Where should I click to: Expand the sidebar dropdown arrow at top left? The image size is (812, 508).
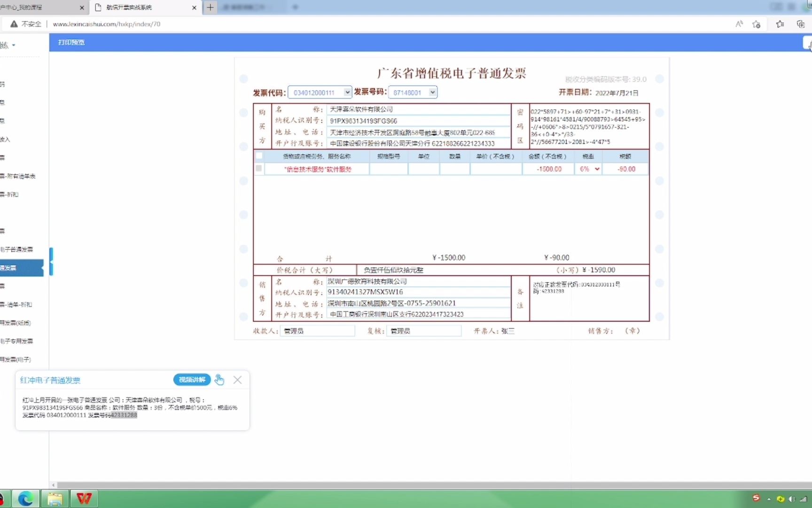pos(14,45)
